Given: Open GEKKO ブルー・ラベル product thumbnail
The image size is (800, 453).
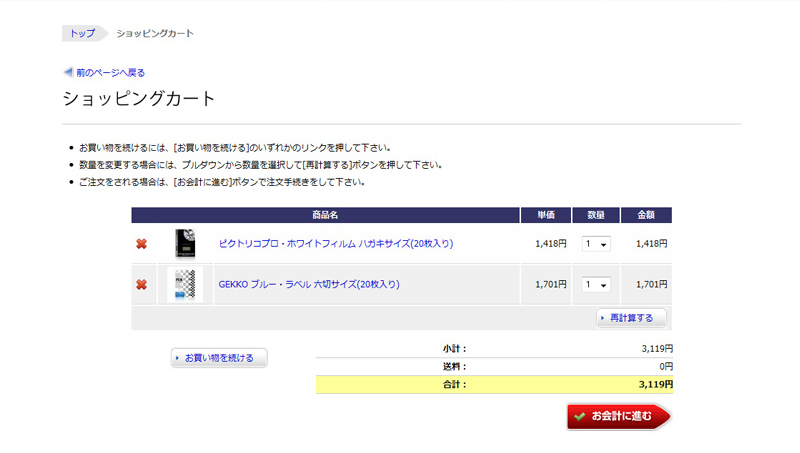Looking at the screenshot, I should (185, 284).
